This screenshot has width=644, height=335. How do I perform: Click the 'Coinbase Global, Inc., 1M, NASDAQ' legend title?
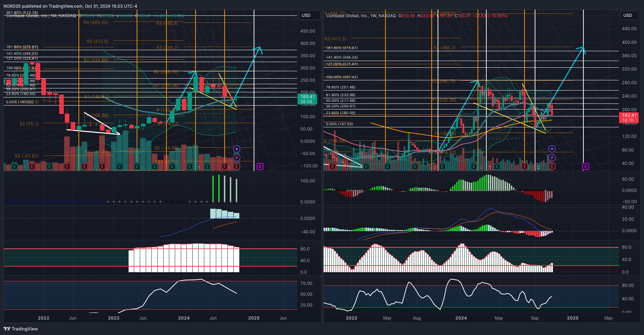(x=41, y=16)
